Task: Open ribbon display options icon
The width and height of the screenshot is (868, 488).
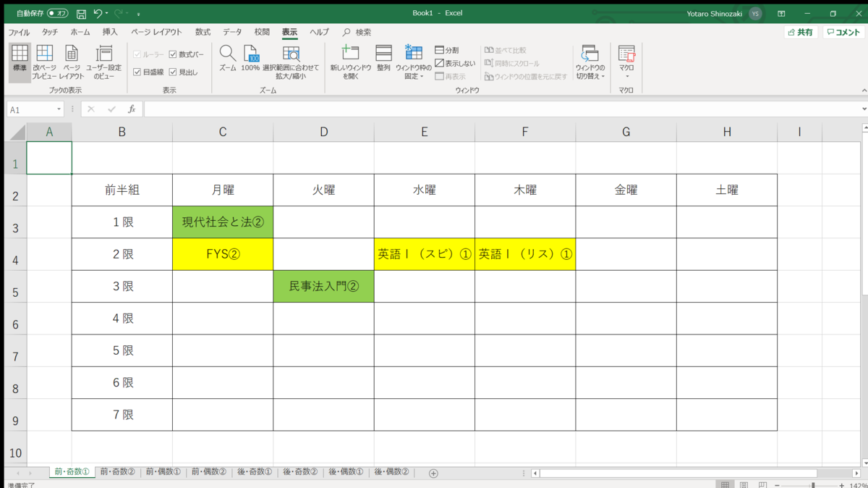Action: pyautogui.click(x=781, y=13)
